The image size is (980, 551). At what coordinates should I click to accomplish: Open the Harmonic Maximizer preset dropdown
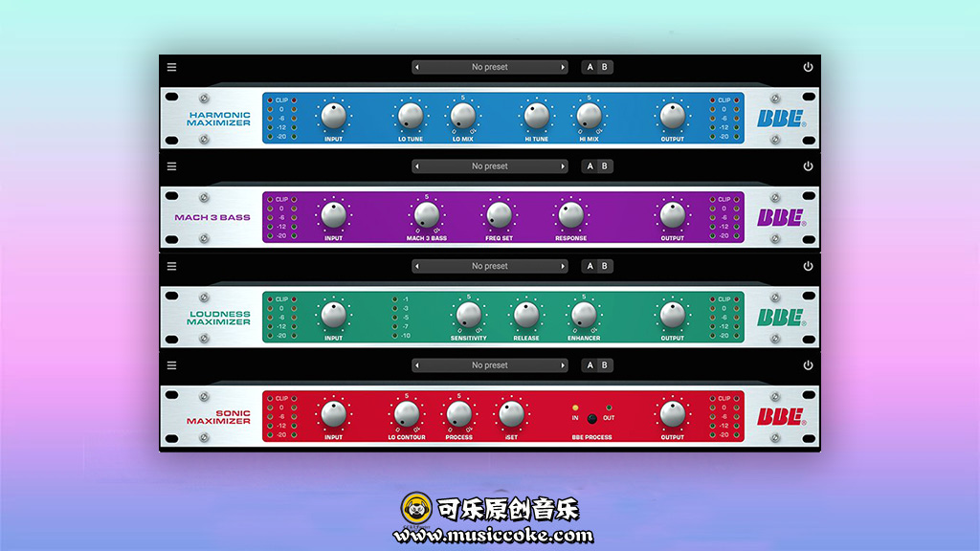click(490, 67)
